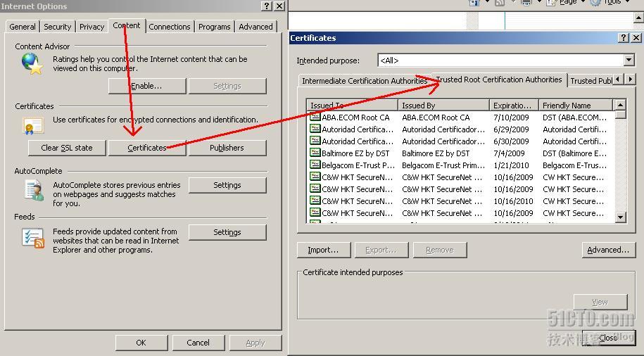
Task: Select the 'Belgacom E-Trust P...' Issued To cell
Action: [x=358, y=165]
